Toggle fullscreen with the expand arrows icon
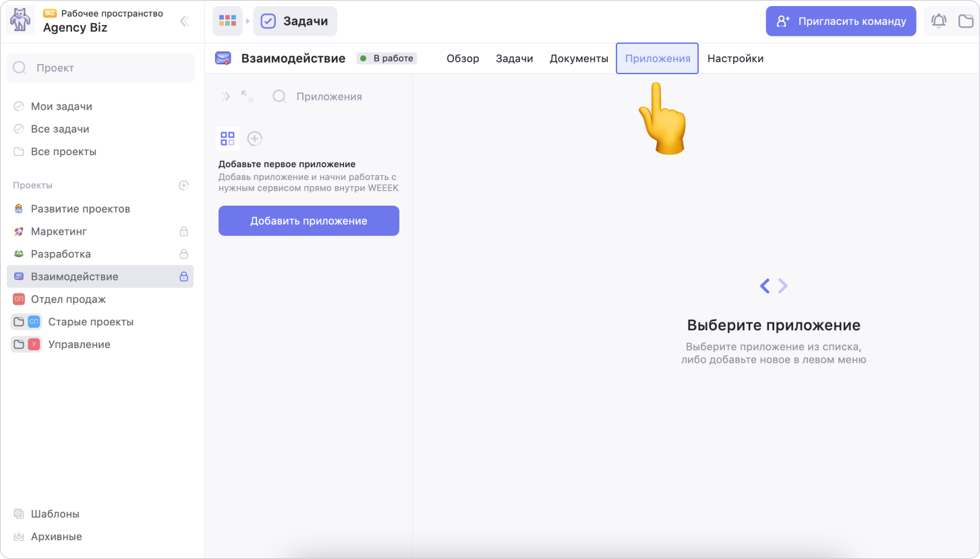 click(x=247, y=96)
